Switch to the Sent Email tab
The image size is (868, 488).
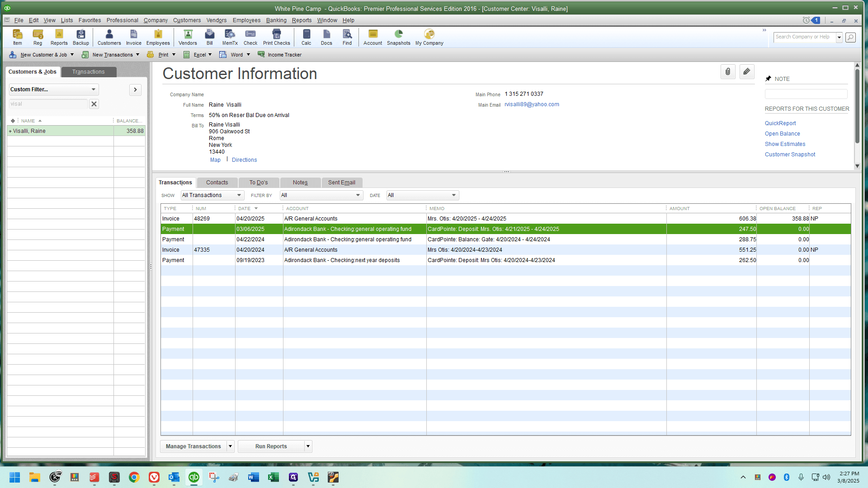[342, 183]
